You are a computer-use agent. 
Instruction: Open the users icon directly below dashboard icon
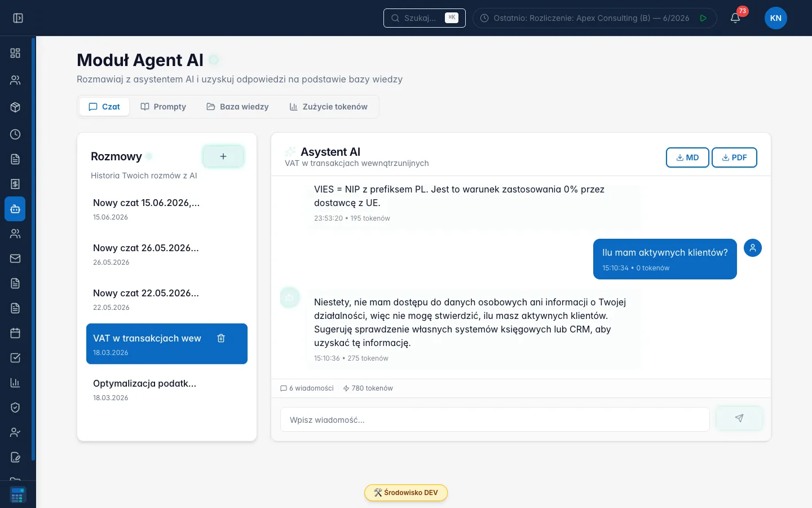coord(15,80)
